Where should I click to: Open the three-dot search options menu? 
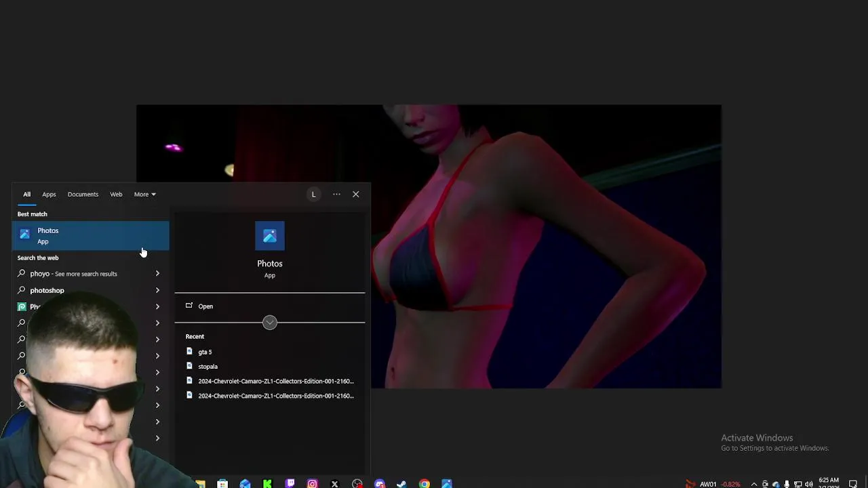(x=336, y=195)
